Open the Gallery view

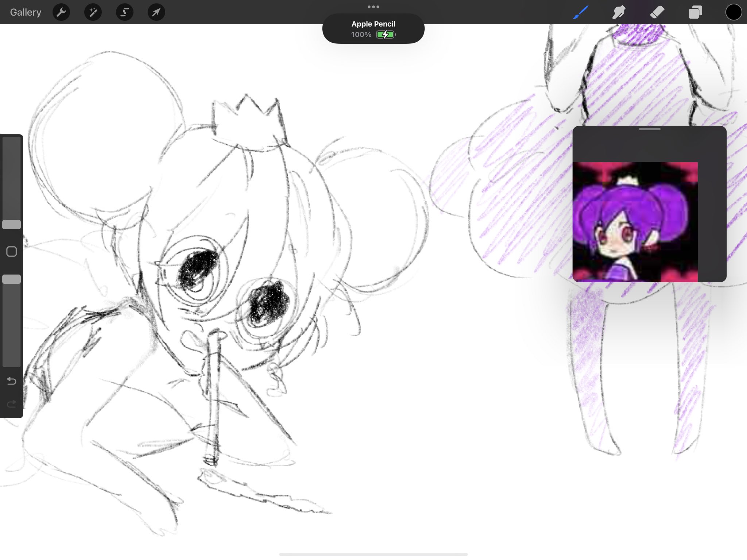click(x=26, y=12)
